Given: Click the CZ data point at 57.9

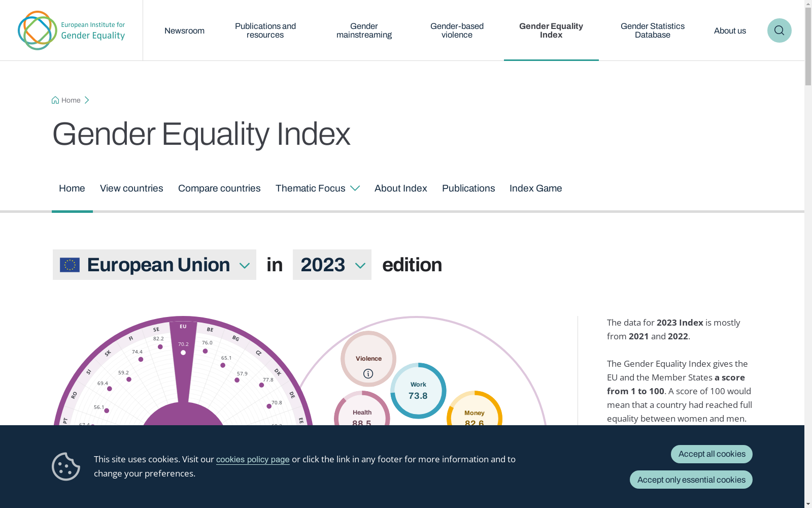Looking at the screenshot, I should click(237, 380).
